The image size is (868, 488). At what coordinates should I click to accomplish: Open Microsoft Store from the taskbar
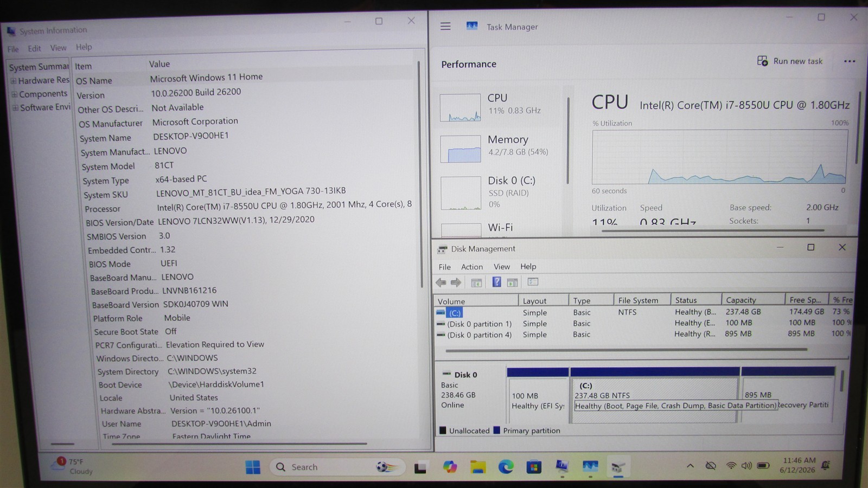tap(534, 467)
